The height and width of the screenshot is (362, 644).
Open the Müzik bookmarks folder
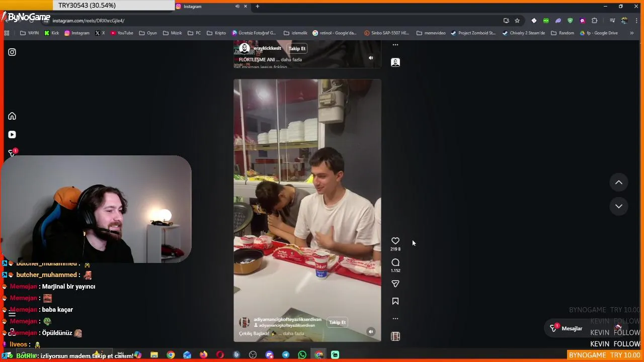(173, 33)
